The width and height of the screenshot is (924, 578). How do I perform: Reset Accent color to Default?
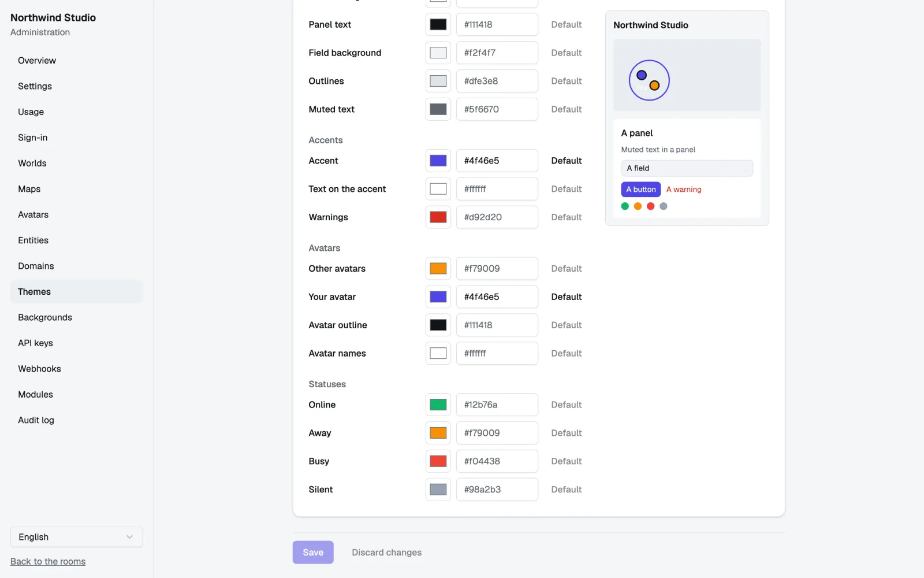tap(567, 161)
